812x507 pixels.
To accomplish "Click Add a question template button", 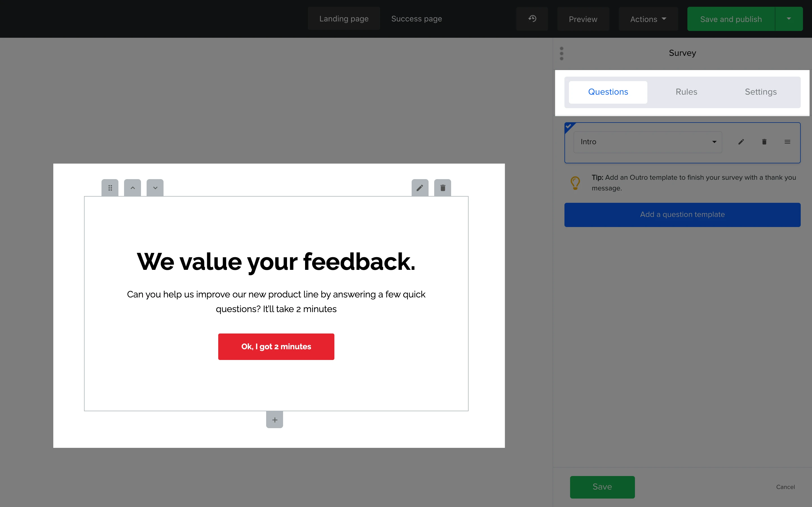I will (x=682, y=215).
